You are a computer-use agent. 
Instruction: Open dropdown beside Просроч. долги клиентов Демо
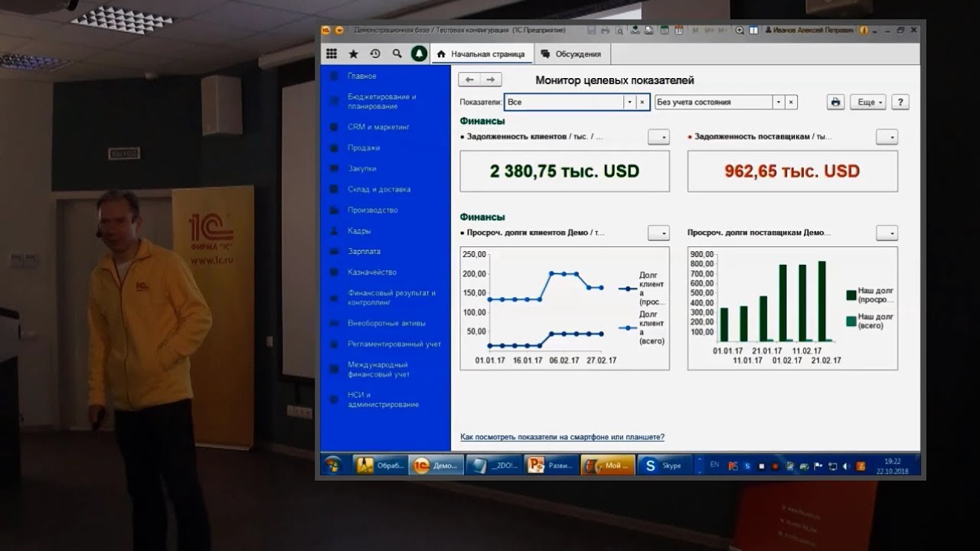point(658,233)
